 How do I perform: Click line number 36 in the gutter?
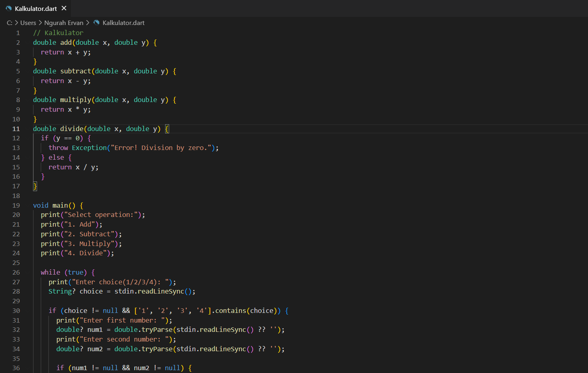(16, 368)
